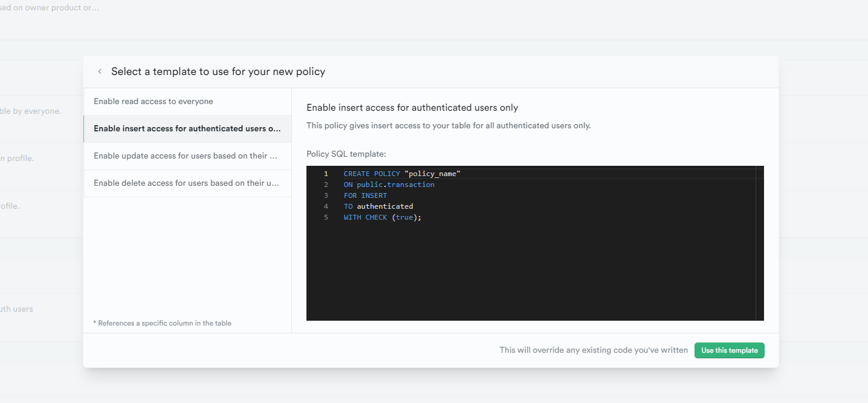Click "WITH CHECK (true);" on line 5
This screenshot has width=868, height=403.
[382, 217]
